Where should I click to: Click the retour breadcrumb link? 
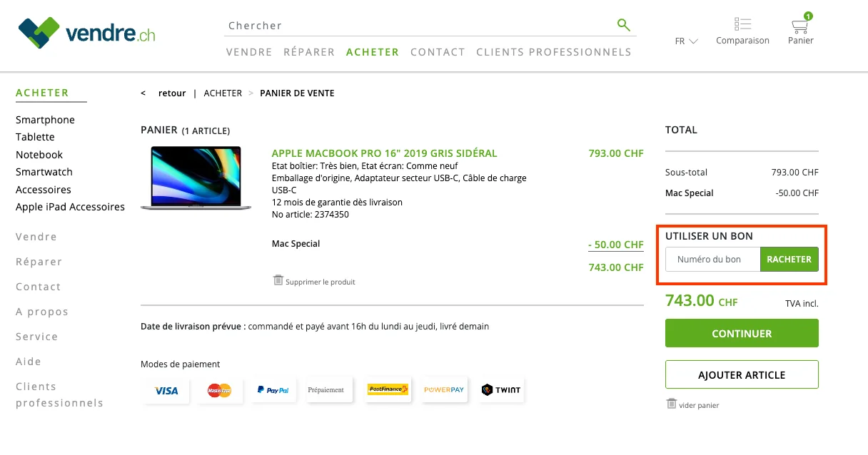pos(171,93)
